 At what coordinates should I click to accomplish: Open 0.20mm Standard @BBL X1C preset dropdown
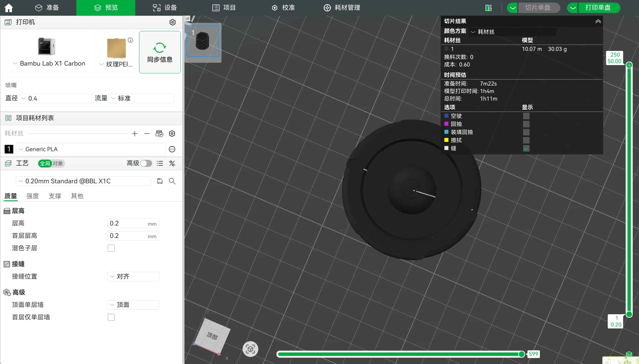pyautogui.click(x=83, y=181)
